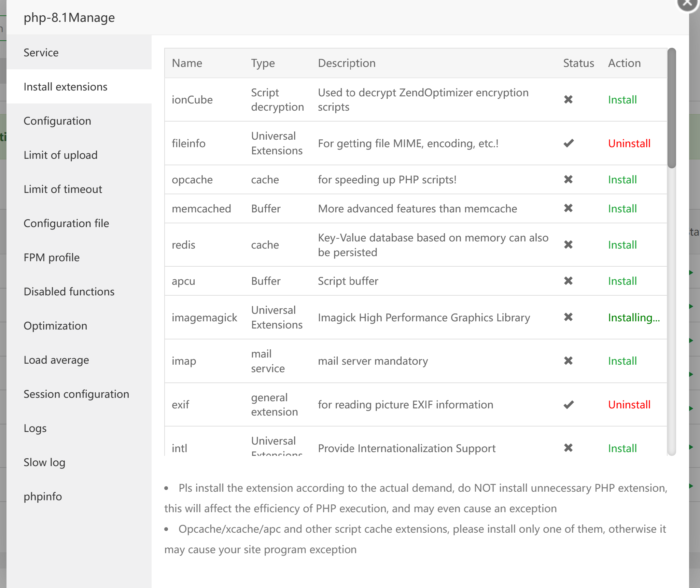This screenshot has height=588, width=700.
Task: Click the fileinfo installed checkmark icon
Action: (x=569, y=143)
